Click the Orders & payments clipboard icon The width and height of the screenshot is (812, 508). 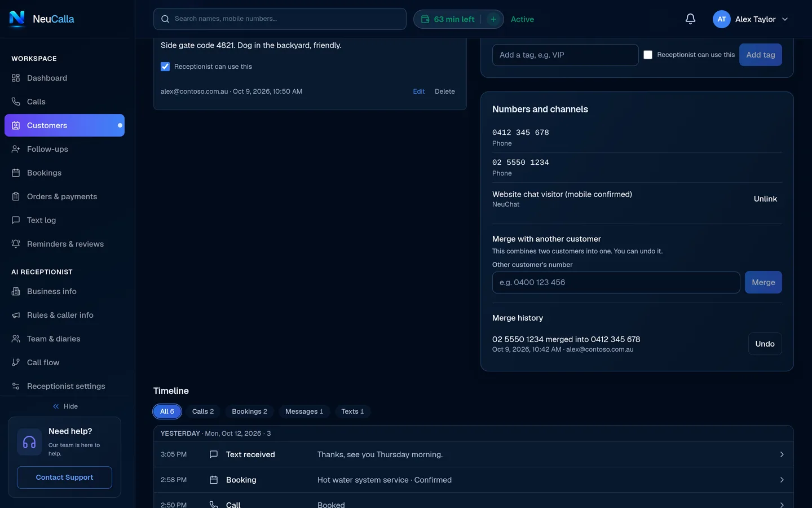[x=16, y=196]
